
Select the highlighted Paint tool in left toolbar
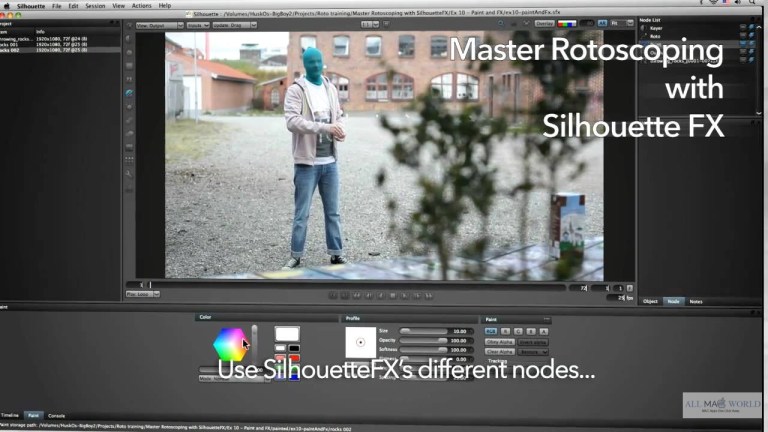pos(129,93)
